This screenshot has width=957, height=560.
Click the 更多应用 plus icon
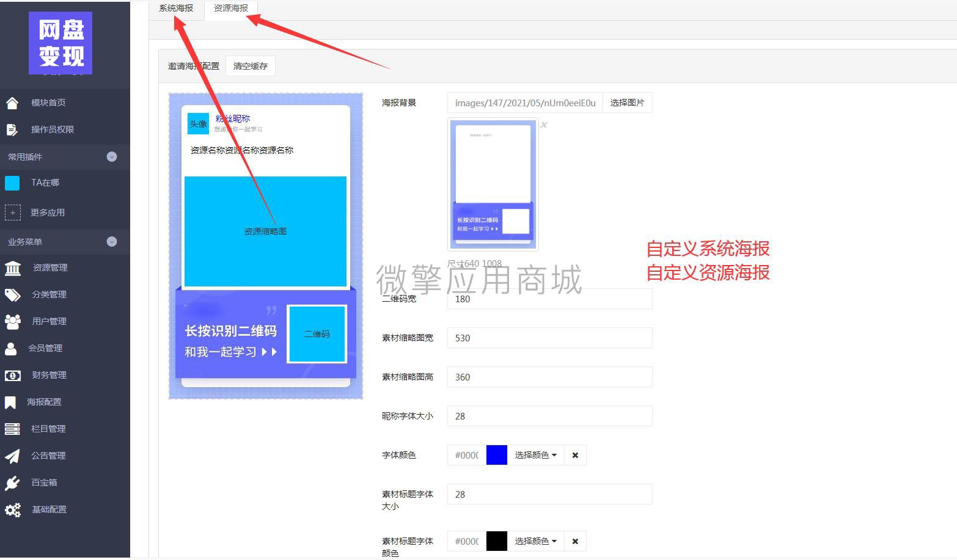coord(12,213)
